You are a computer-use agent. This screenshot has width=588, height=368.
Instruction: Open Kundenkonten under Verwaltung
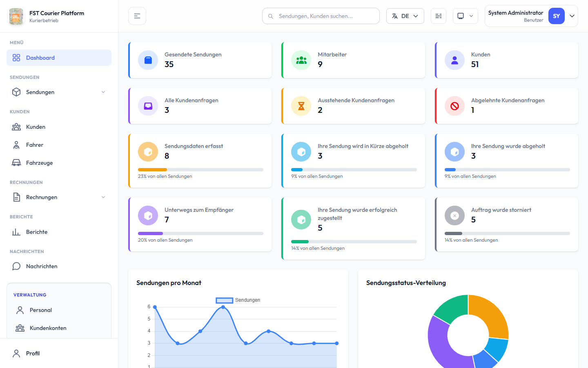(59, 328)
